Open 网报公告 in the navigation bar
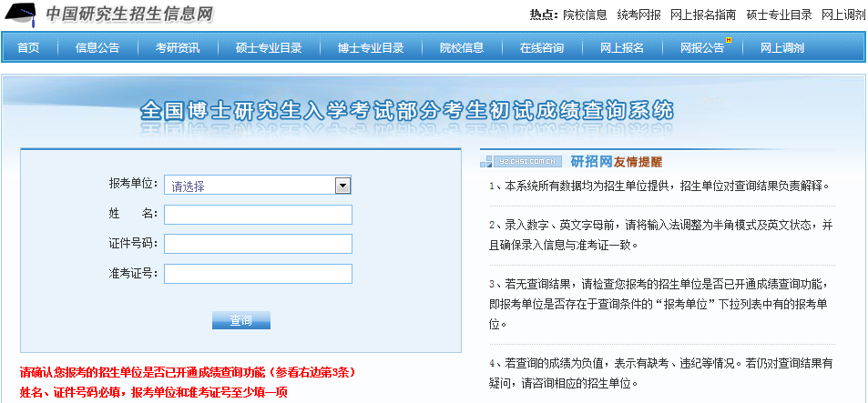 [x=702, y=48]
